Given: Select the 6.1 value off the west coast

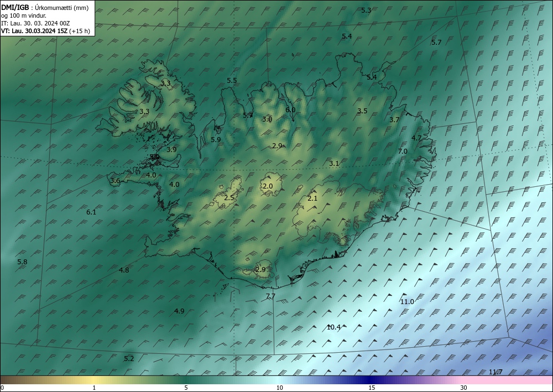Looking at the screenshot, I should click(91, 212).
